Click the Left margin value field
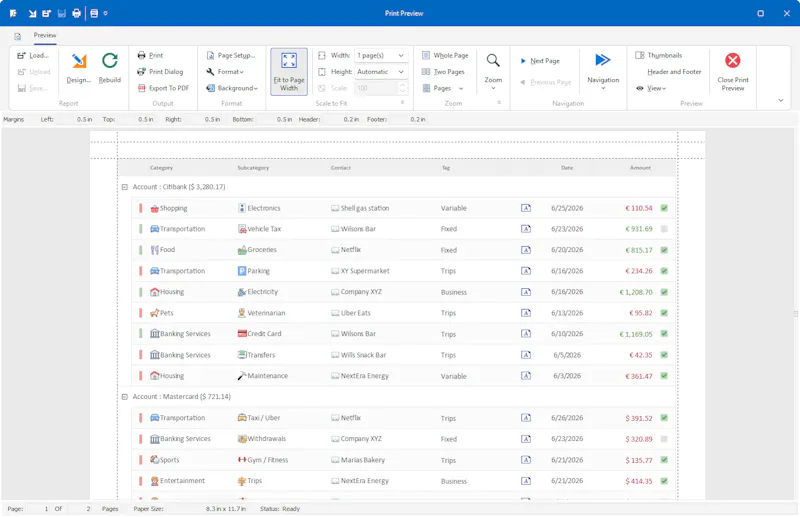This screenshot has height=517, width=800. click(76, 119)
